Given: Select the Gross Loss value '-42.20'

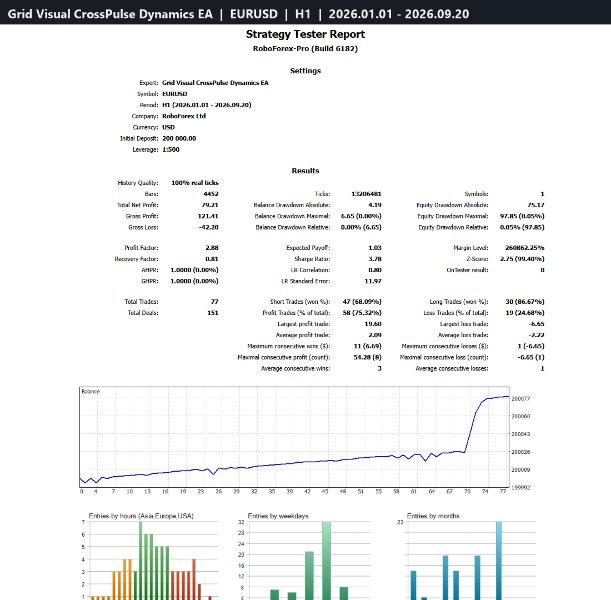Looking at the screenshot, I should pyautogui.click(x=208, y=228).
